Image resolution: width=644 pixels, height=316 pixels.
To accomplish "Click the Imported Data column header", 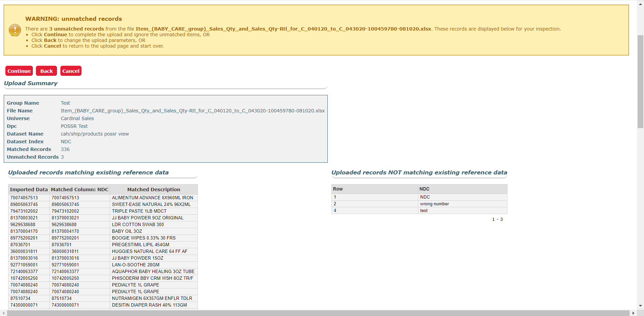I will 29,190.
